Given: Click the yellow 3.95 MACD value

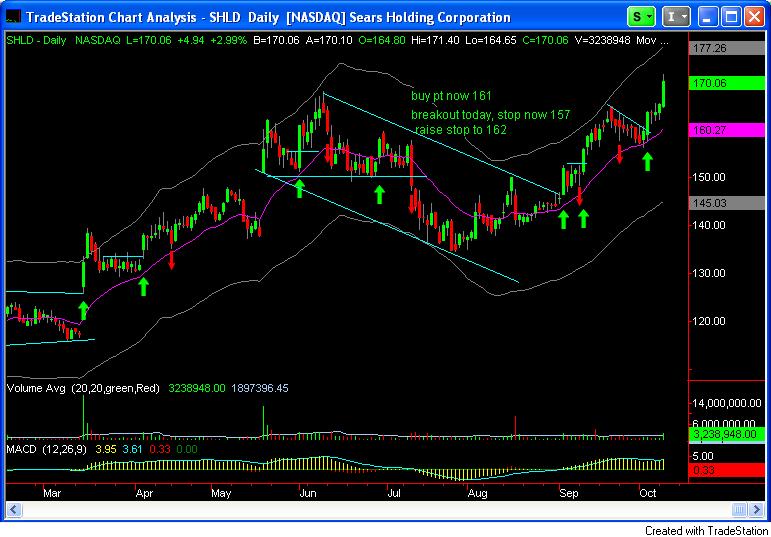Looking at the screenshot, I should coord(105,449).
